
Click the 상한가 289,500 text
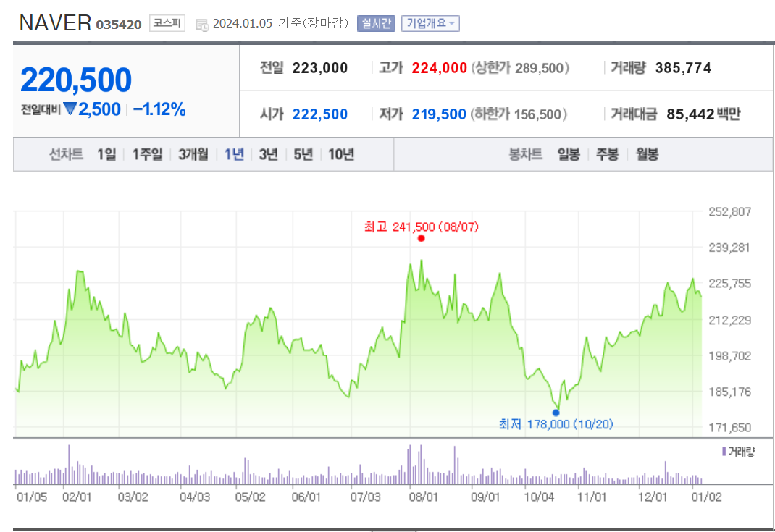coord(519,68)
